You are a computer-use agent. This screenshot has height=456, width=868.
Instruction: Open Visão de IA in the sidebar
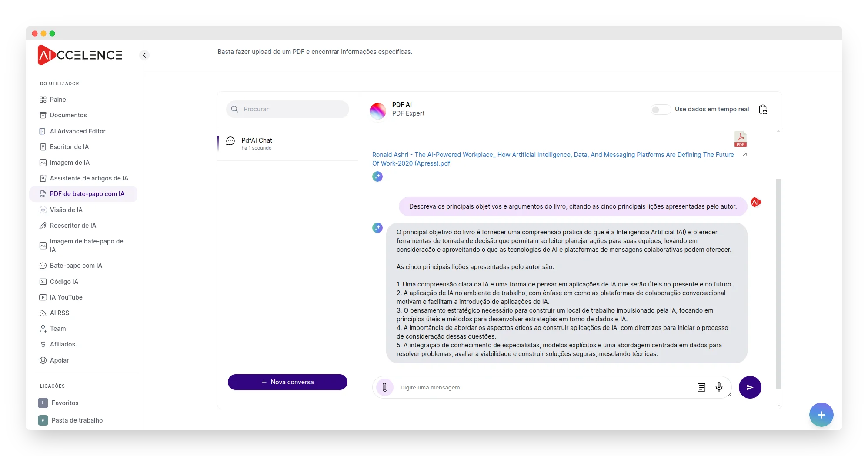66,210
